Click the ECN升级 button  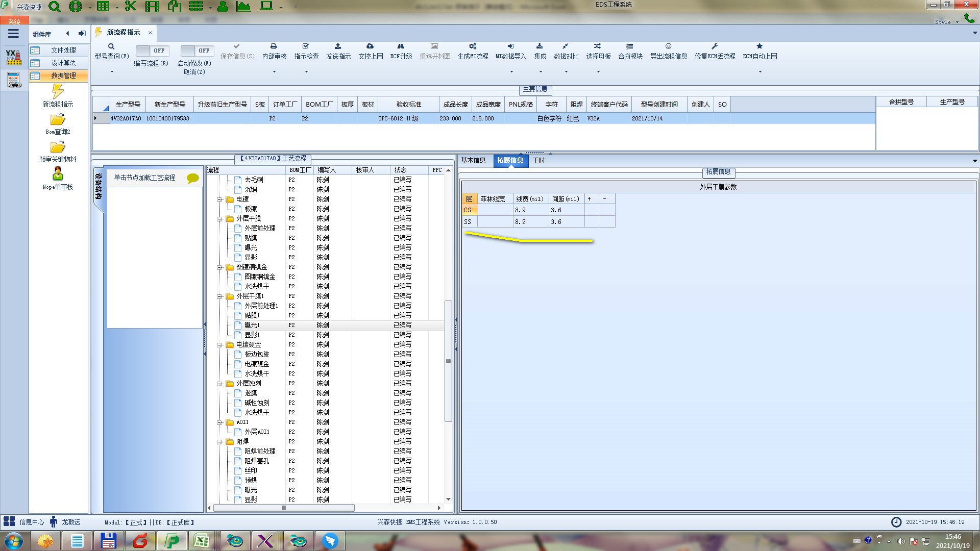(x=401, y=52)
